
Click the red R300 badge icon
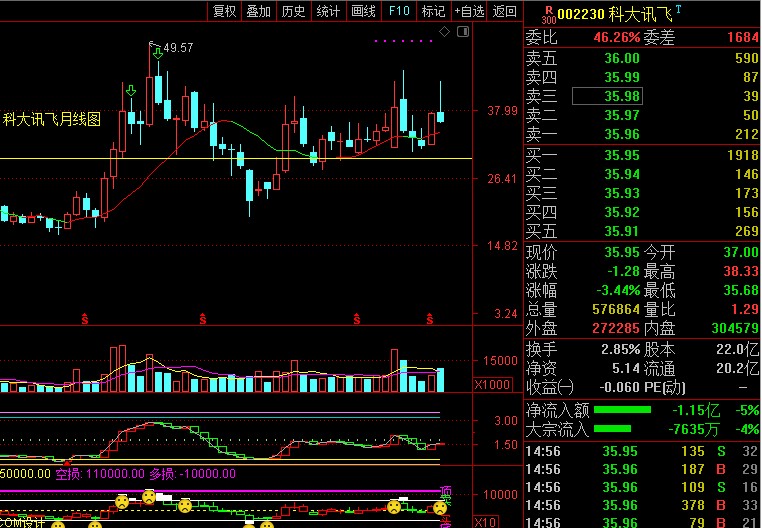pyautogui.click(x=548, y=14)
